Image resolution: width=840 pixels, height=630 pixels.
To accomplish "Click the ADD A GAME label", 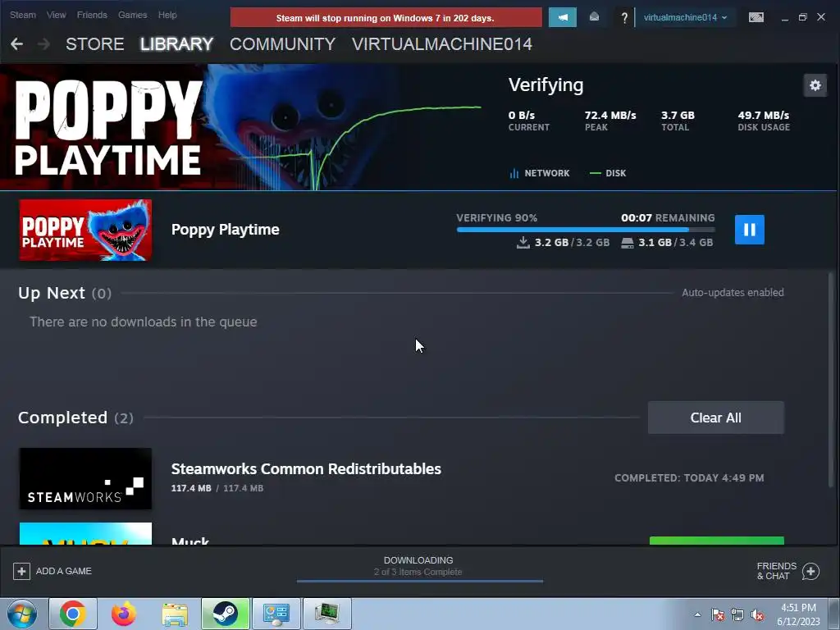I will coord(64,571).
